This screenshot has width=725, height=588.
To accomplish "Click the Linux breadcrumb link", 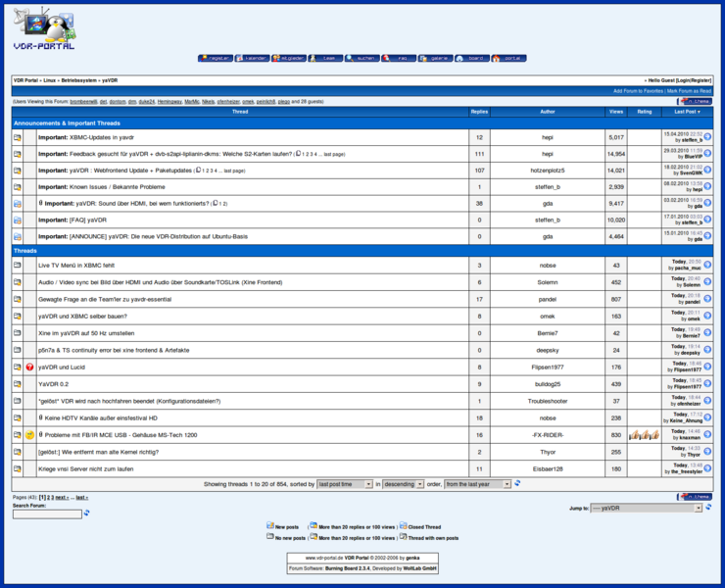I will pyautogui.click(x=49, y=80).
